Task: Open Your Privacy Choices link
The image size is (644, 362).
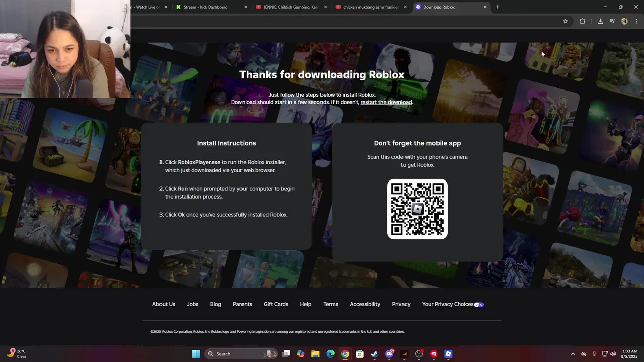Action: (x=453, y=304)
